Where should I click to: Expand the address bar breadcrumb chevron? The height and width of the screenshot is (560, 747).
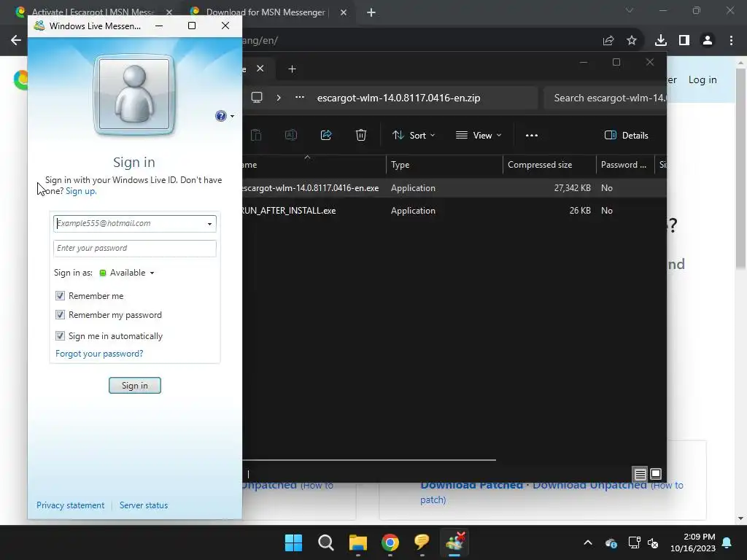[279, 98]
